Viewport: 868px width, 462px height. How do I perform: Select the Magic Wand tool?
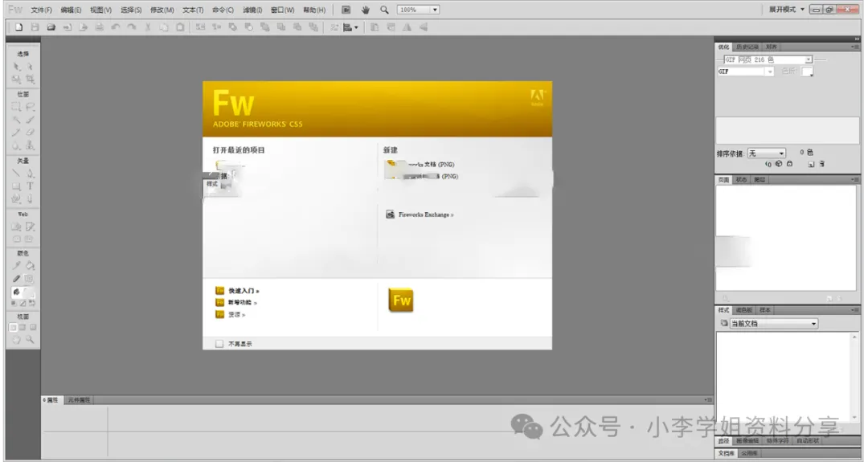tap(16, 120)
